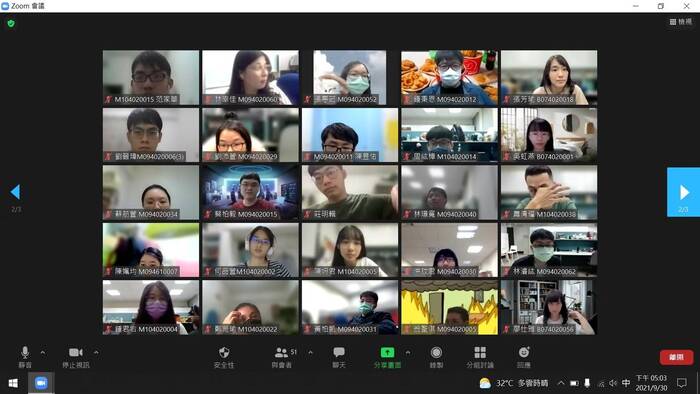The width and height of the screenshot is (700, 394).
Task: Select participant tile M094020034
Action: [x=151, y=192]
